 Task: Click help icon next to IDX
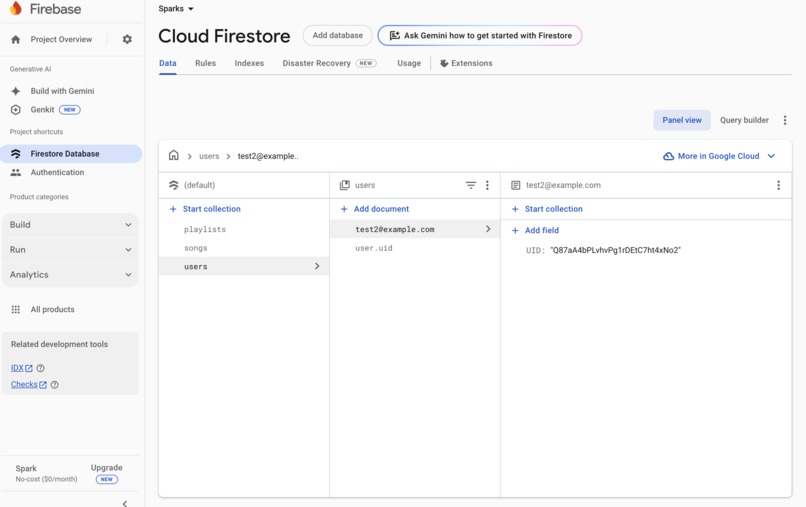pos(41,368)
